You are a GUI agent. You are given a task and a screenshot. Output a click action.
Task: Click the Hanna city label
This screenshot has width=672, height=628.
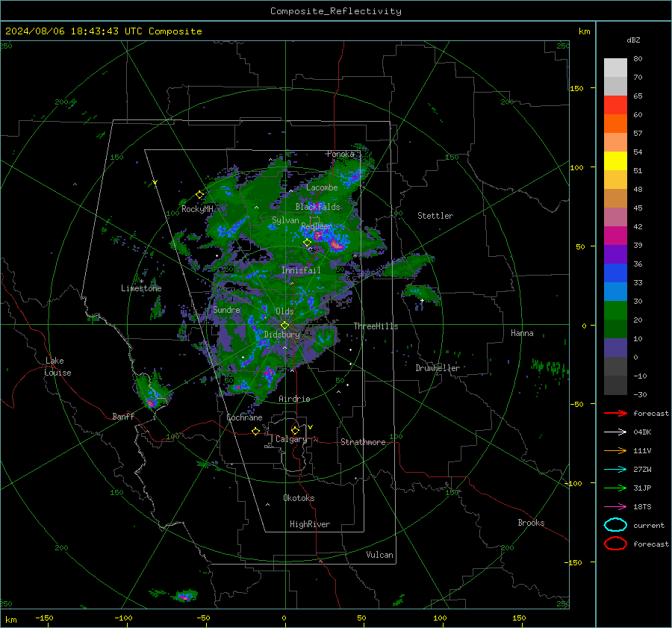tap(522, 333)
